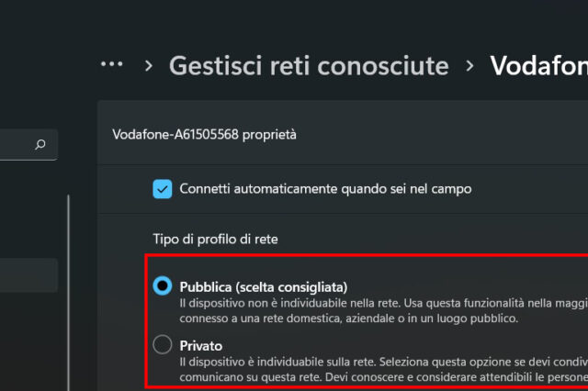Viewport: 588px width, 391px height.
Task: Click the Vodafone breadcrumb title
Action: tap(539, 66)
